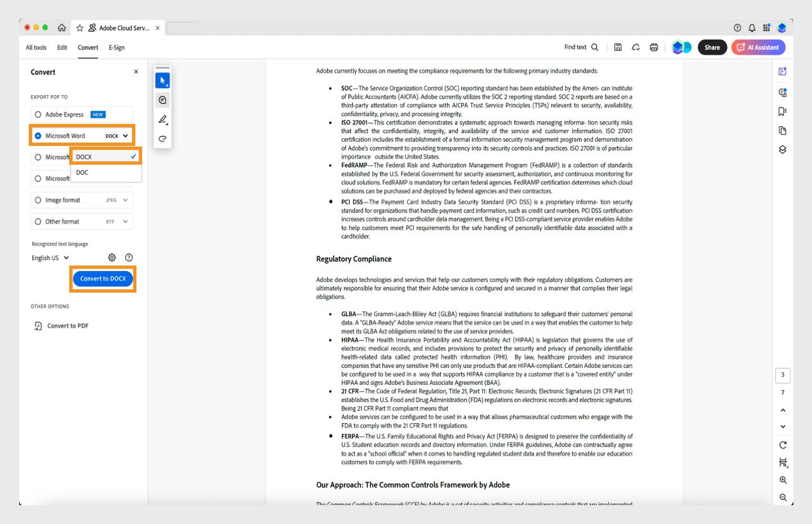This screenshot has height=524, width=812.
Task: Open the English US language dropdown
Action: (x=50, y=258)
